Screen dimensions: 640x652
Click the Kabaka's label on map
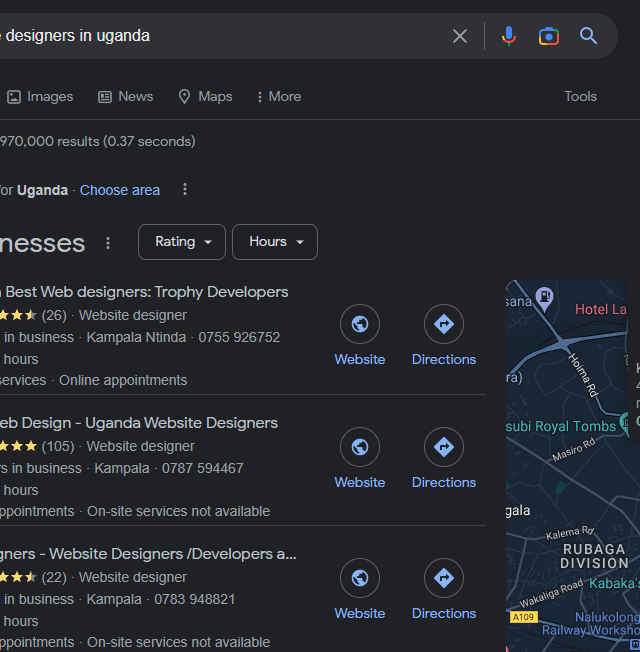tap(614, 583)
